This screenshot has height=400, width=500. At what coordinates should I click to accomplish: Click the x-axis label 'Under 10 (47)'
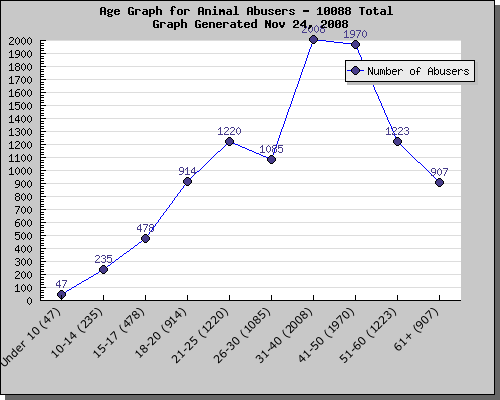(31, 337)
